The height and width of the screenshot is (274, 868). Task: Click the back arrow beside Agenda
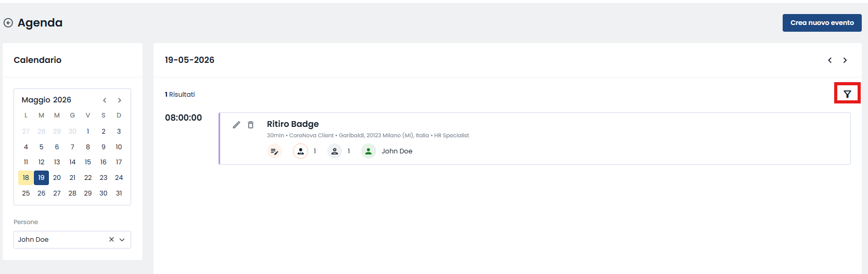pos(8,23)
